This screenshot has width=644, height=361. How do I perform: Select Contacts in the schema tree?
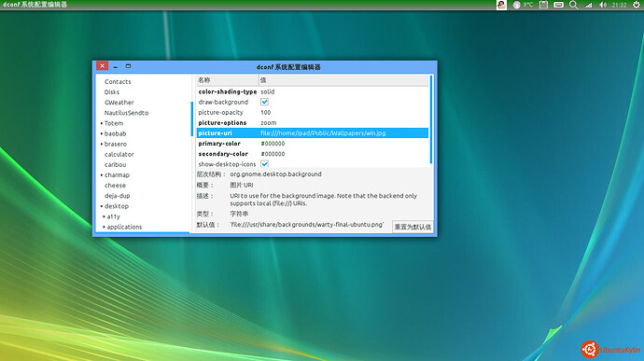pos(118,82)
